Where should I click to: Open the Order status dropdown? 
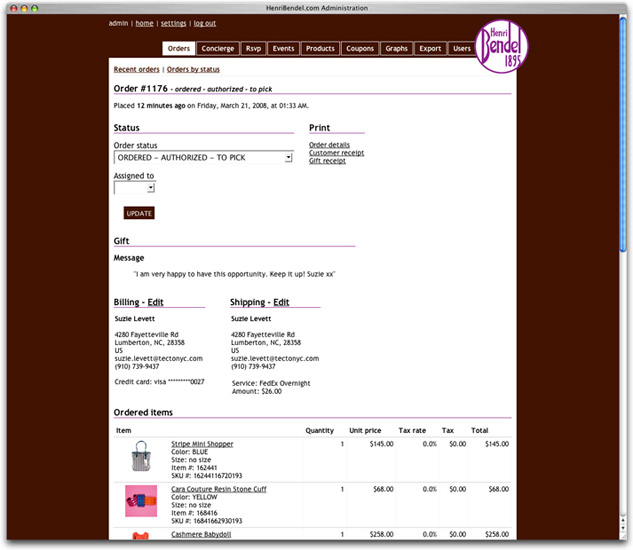tap(203, 158)
